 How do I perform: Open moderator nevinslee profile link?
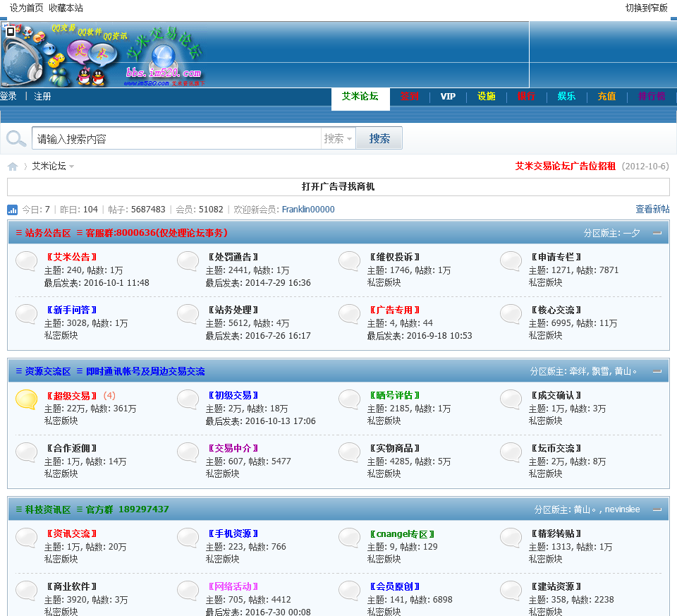point(622,509)
